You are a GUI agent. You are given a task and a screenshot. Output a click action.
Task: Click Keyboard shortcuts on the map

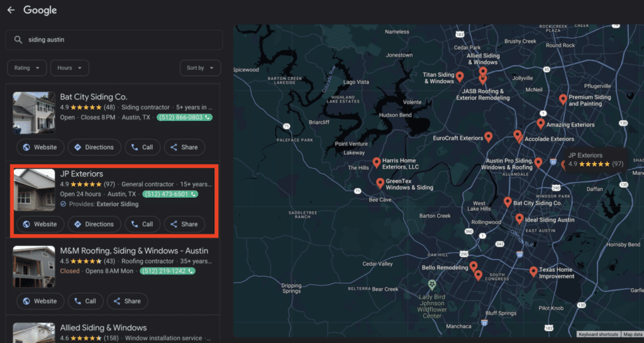(598, 334)
